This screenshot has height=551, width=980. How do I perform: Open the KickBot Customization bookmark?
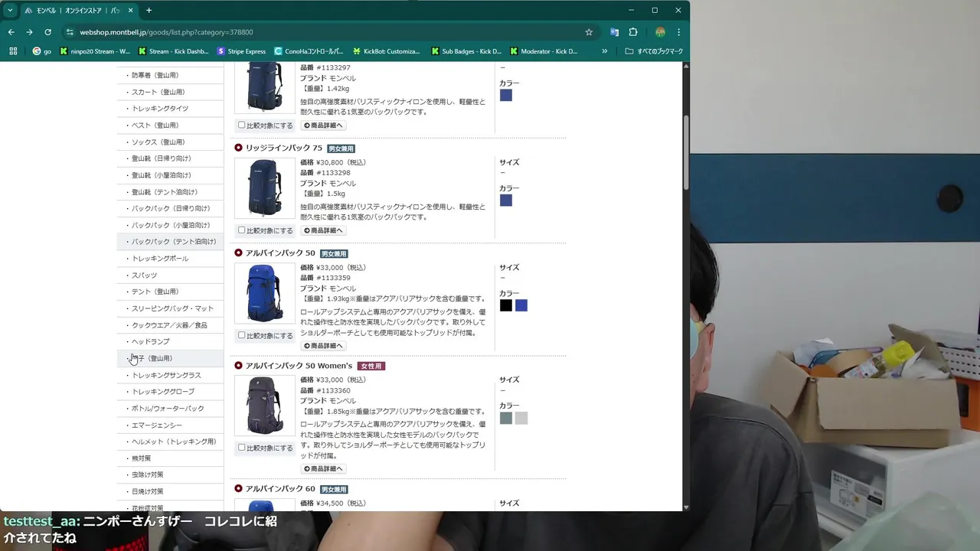(387, 51)
